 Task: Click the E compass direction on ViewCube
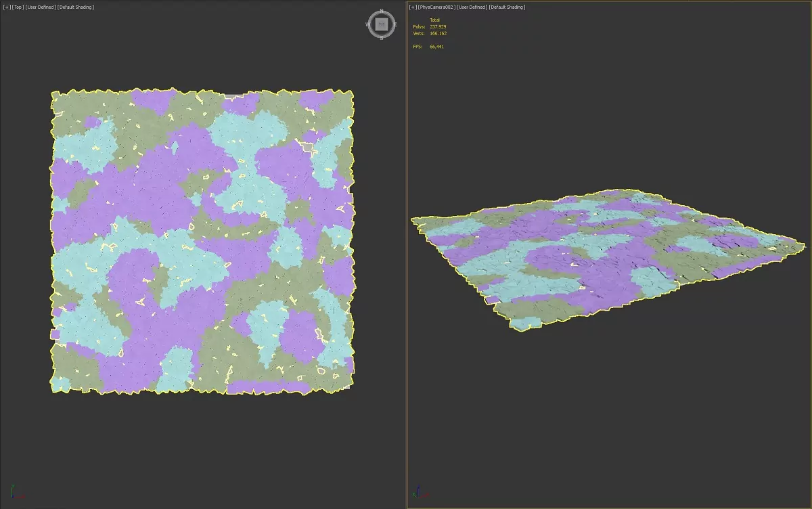(394, 24)
